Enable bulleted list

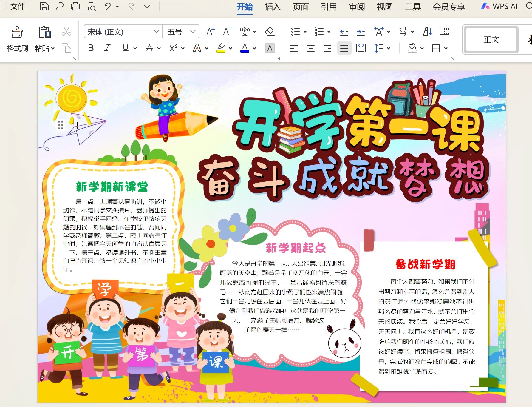296,31
